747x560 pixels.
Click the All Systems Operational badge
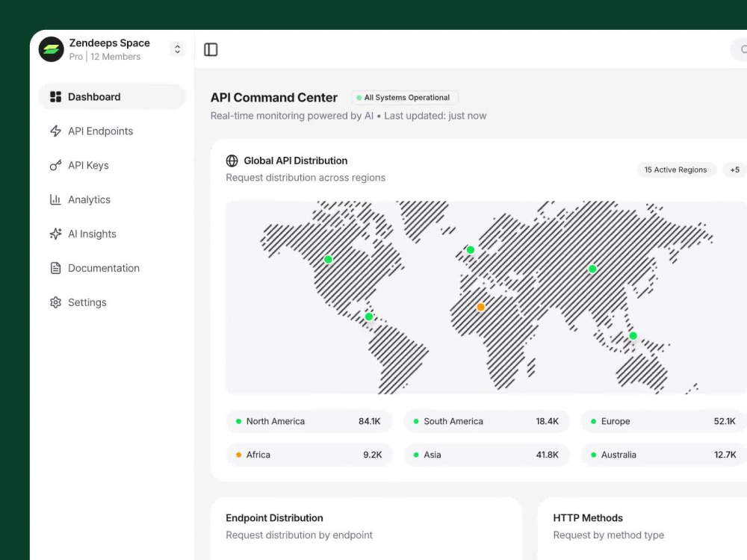tap(404, 98)
